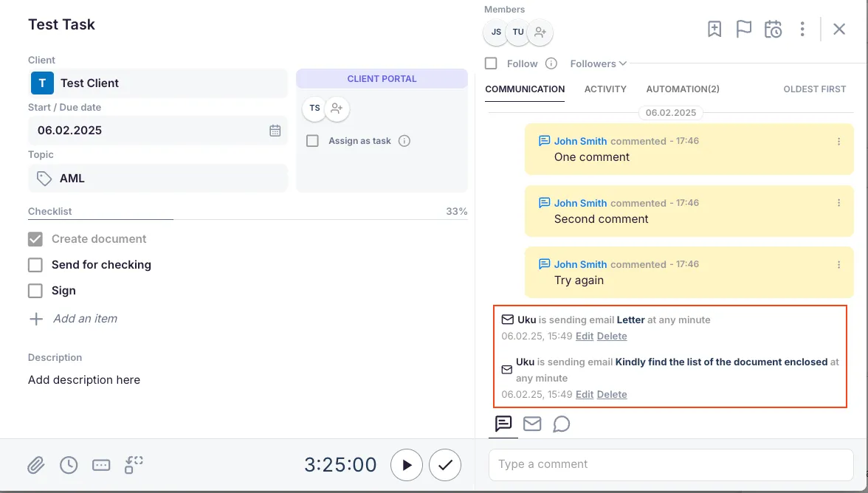Click Edit link for Letter email
Screen dimensions: 868x493
coord(585,337)
